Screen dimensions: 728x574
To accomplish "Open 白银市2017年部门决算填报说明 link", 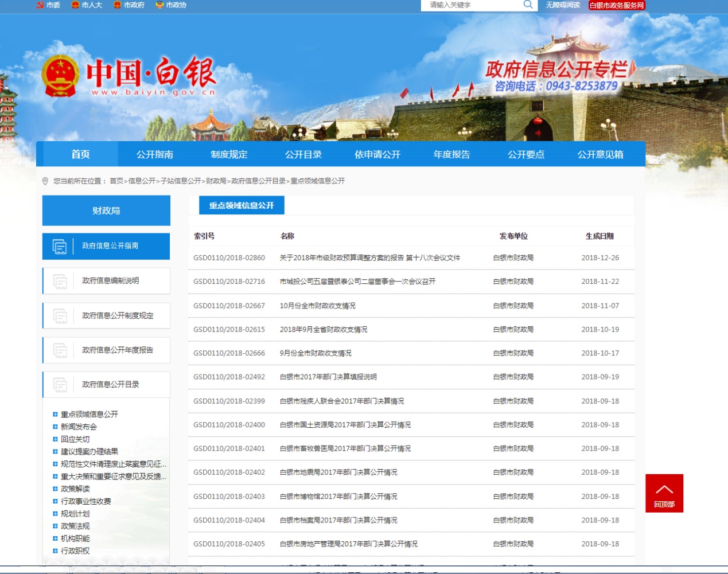I will coord(328,377).
